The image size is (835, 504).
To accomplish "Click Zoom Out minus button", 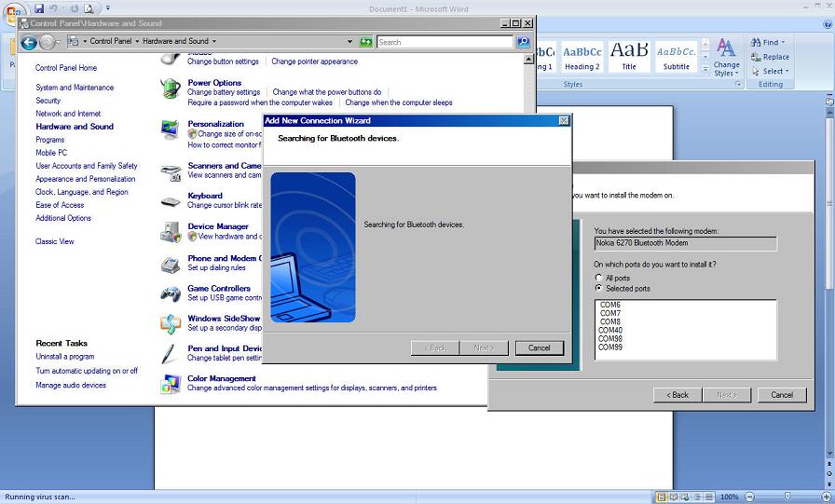I will pyautogui.click(x=750, y=497).
